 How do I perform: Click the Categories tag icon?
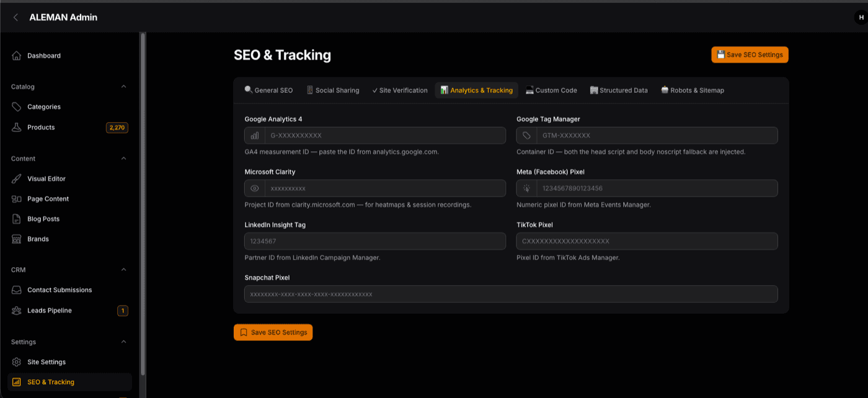(x=17, y=107)
